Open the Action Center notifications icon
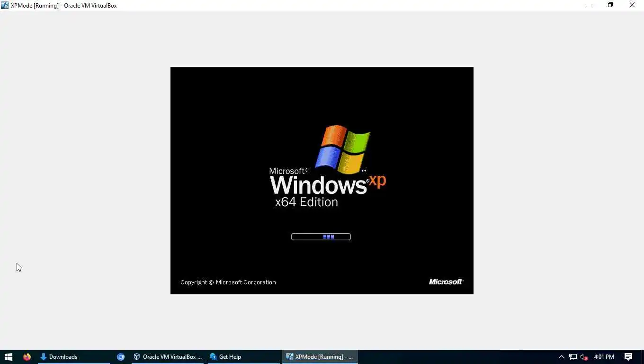644x364 pixels. (x=628, y=357)
